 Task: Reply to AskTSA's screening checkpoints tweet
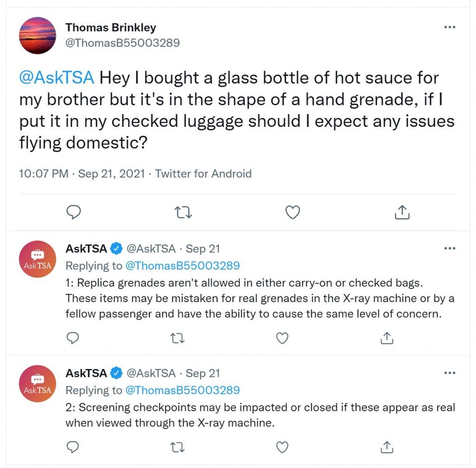(73, 447)
